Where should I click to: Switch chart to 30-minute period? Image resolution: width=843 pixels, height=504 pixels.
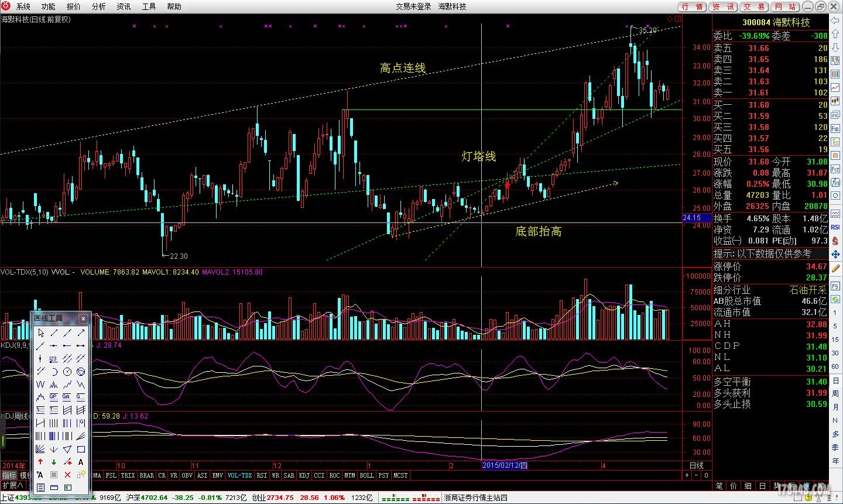[835, 353]
